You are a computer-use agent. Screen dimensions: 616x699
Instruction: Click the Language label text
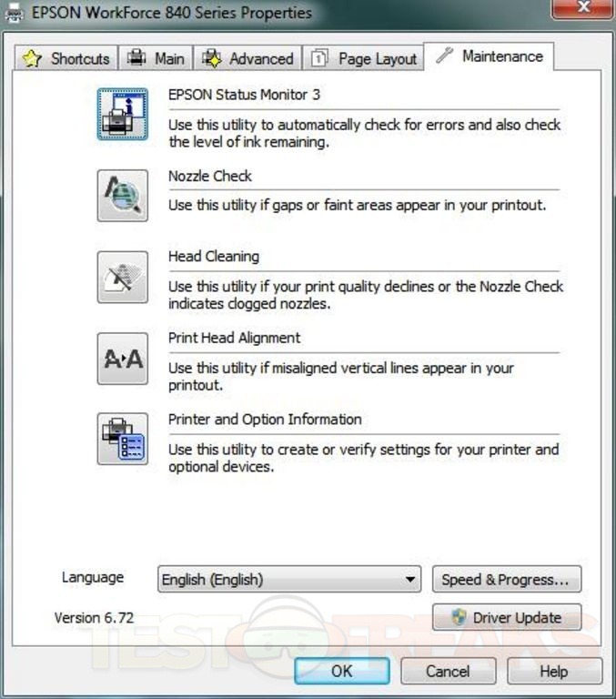tap(93, 577)
